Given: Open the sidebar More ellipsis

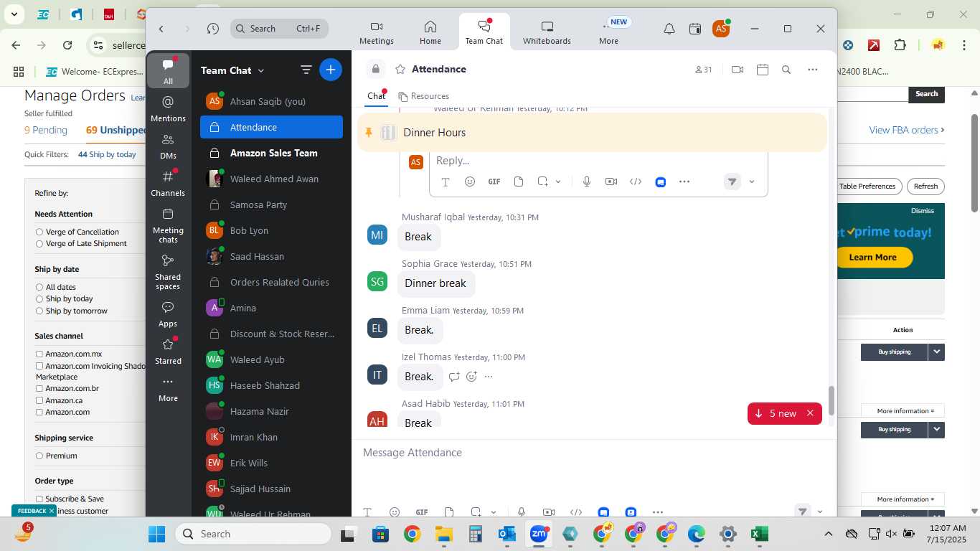Looking at the screenshot, I should 168,388.
